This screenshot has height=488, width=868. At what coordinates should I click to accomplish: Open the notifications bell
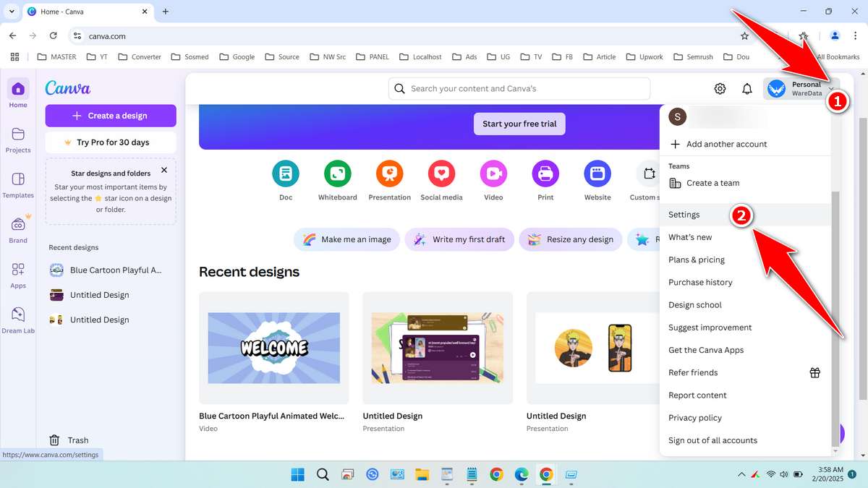(747, 88)
